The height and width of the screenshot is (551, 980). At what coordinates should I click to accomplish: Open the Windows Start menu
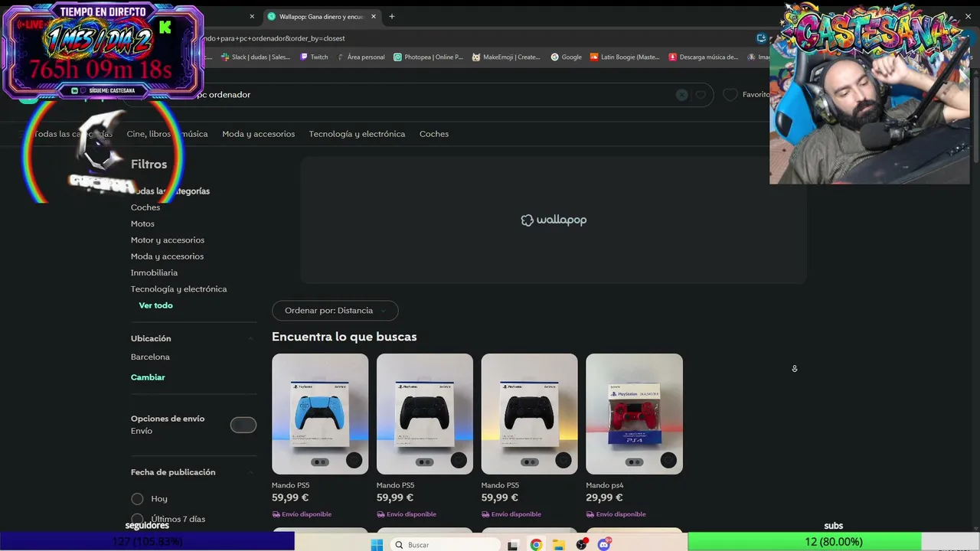coord(377,545)
